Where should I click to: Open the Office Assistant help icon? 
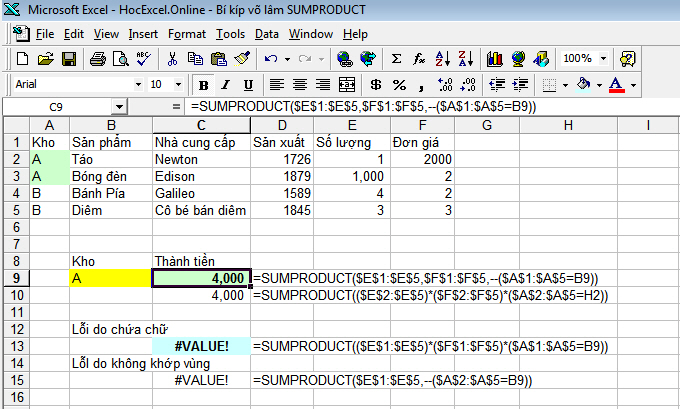point(628,59)
